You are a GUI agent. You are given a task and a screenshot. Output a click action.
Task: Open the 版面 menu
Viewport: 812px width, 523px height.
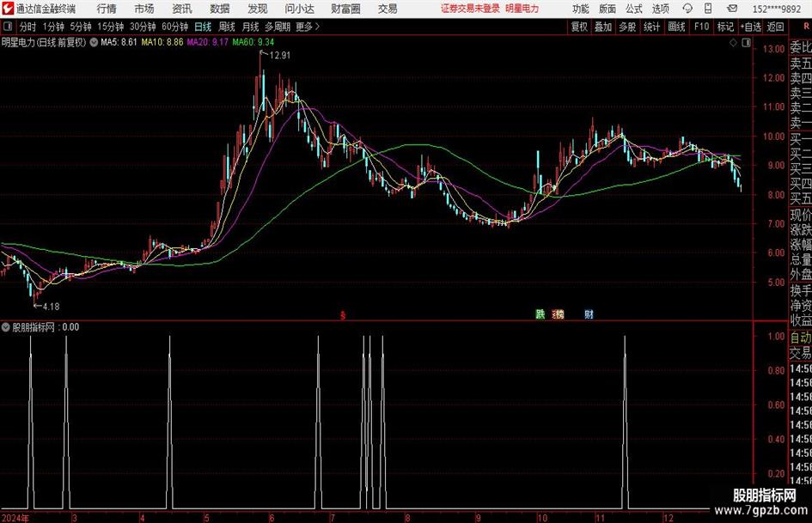tap(607, 9)
